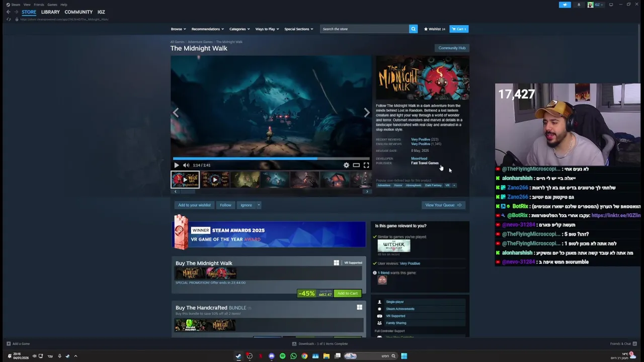Open the View menu
The image size is (644, 362).
click(27, 5)
